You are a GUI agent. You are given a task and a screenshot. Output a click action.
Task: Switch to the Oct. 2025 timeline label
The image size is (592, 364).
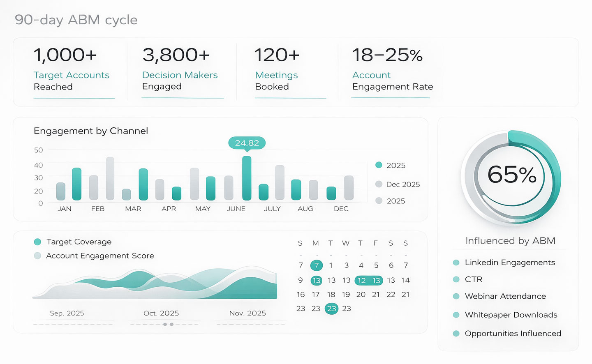pyautogui.click(x=161, y=313)
